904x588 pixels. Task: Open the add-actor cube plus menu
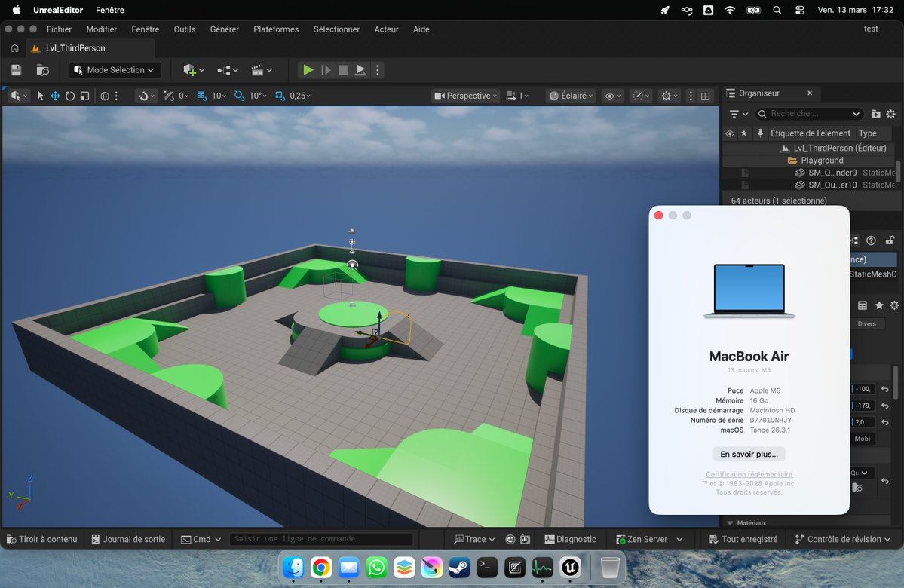click(194, 70)
